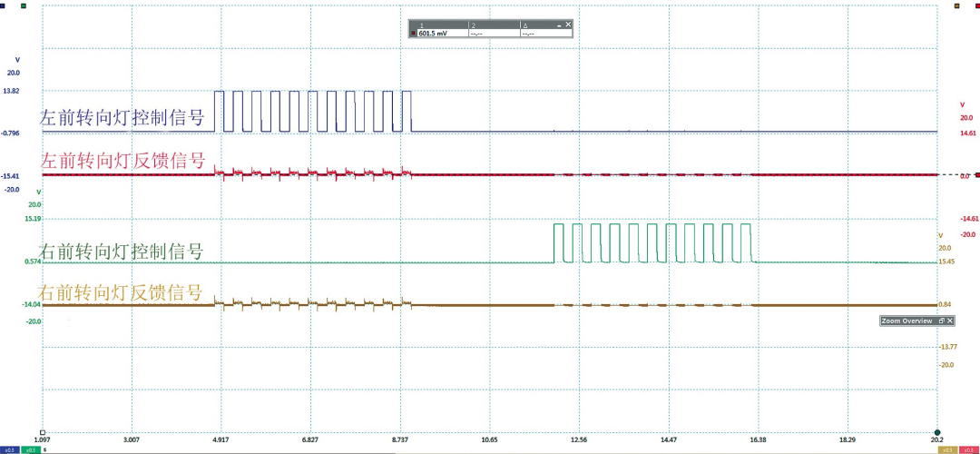Select the blue ruler handle at top left

click(4, 5)
